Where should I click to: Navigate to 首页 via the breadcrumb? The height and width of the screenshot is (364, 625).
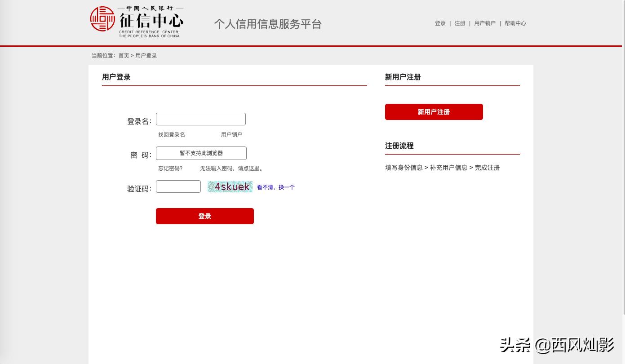(124, 55)
